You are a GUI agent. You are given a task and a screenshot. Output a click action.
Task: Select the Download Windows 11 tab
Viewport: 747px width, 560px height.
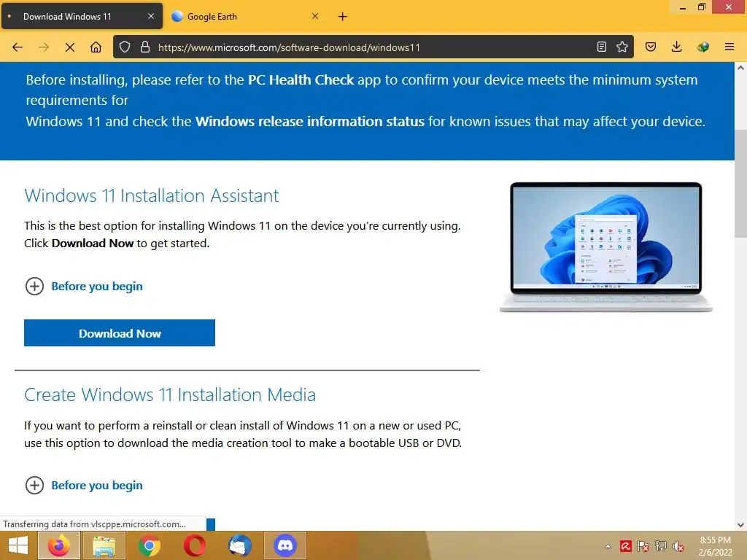pos(82,16)
